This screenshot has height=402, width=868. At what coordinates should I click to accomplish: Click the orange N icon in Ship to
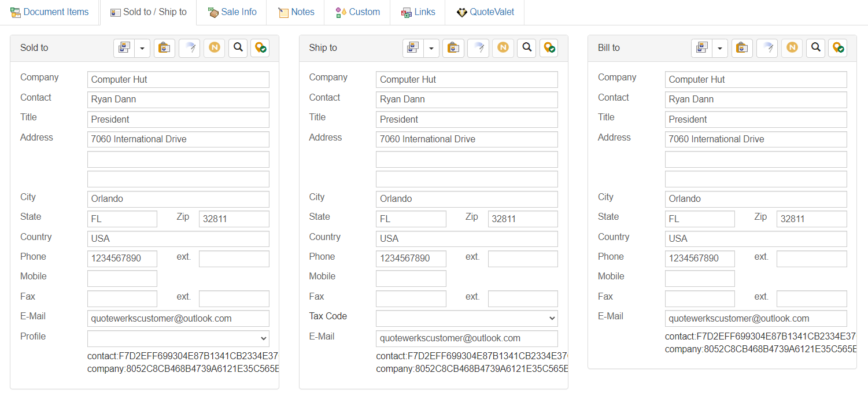pyautogui.click(x=503, y=48)
